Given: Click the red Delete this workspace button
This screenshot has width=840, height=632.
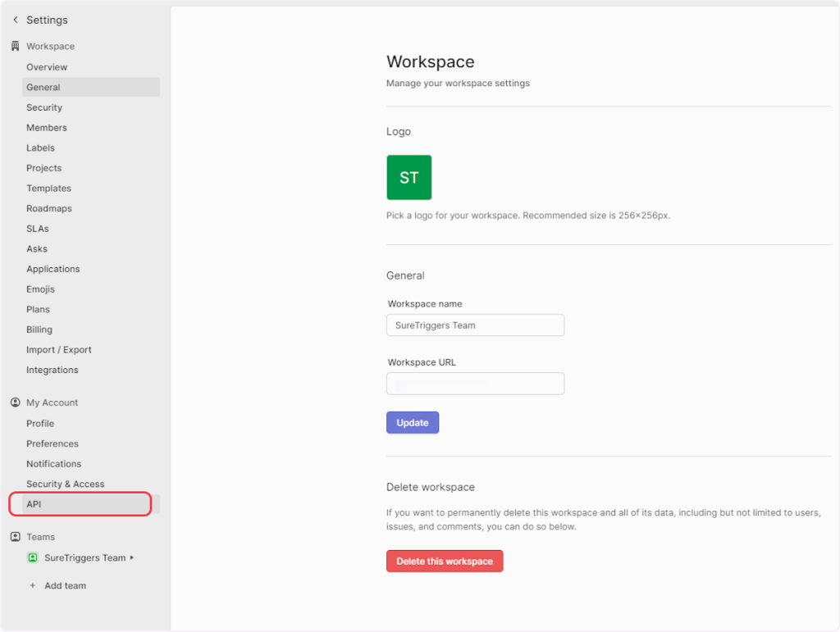Looking at the screenshot, I should point(444,562).
